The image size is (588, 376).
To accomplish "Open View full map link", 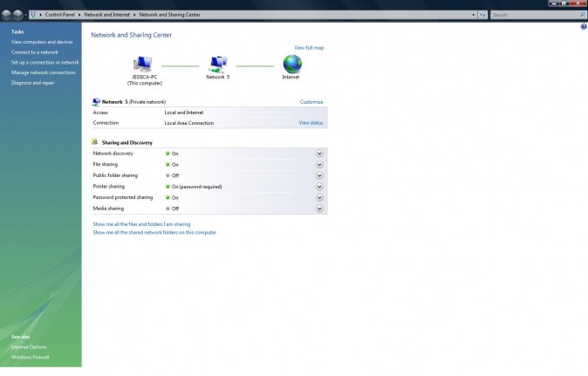I will point(309,47).
